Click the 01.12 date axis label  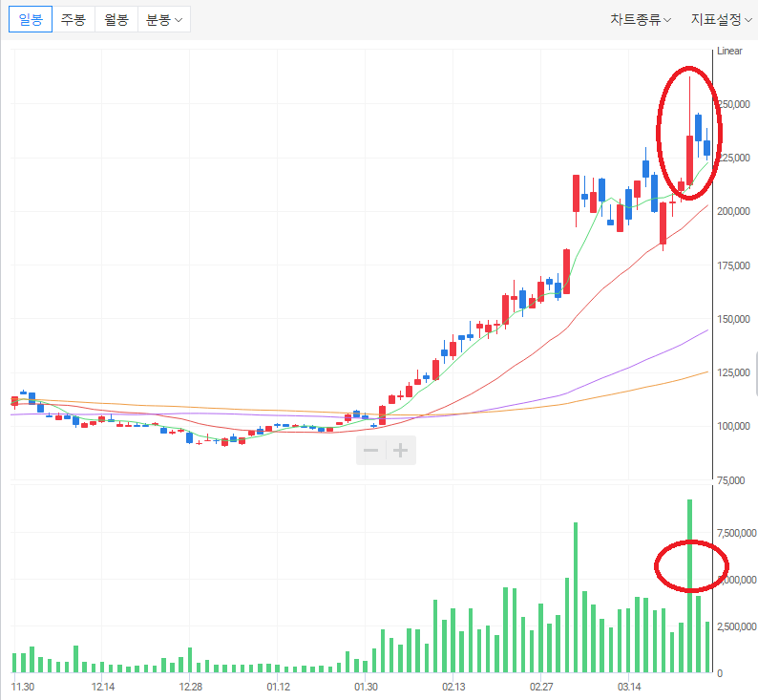(x=279, y=687)
